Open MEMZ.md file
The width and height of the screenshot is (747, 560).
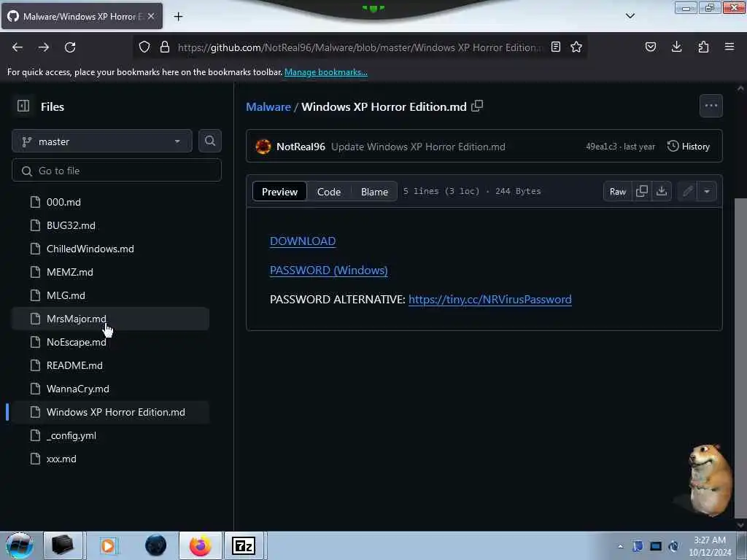111,272
